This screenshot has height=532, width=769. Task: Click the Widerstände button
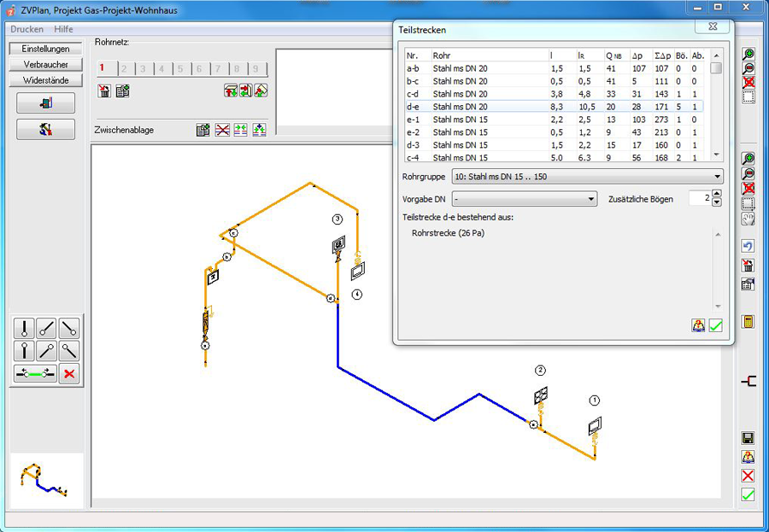[45, 80]
